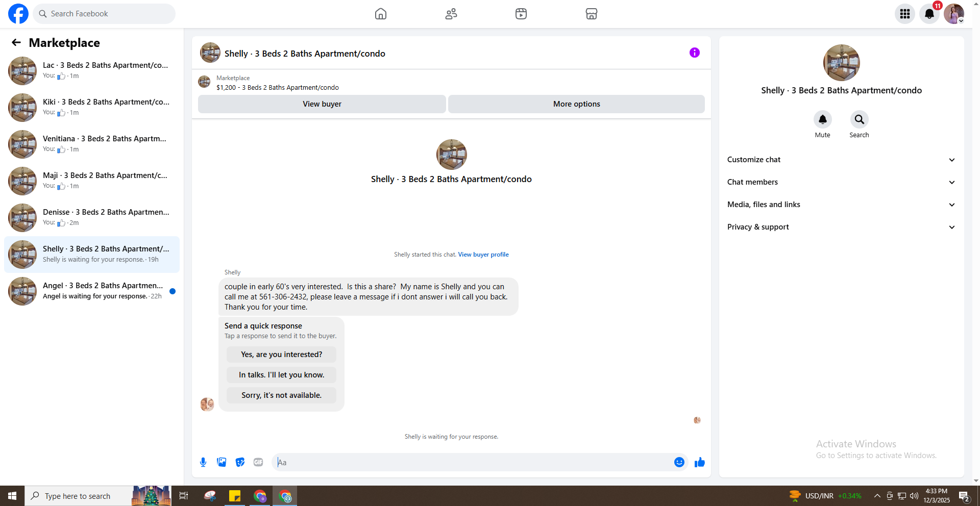Expand the Chat members section
This screenshot has width=980, height=506.
coord(841,182)
